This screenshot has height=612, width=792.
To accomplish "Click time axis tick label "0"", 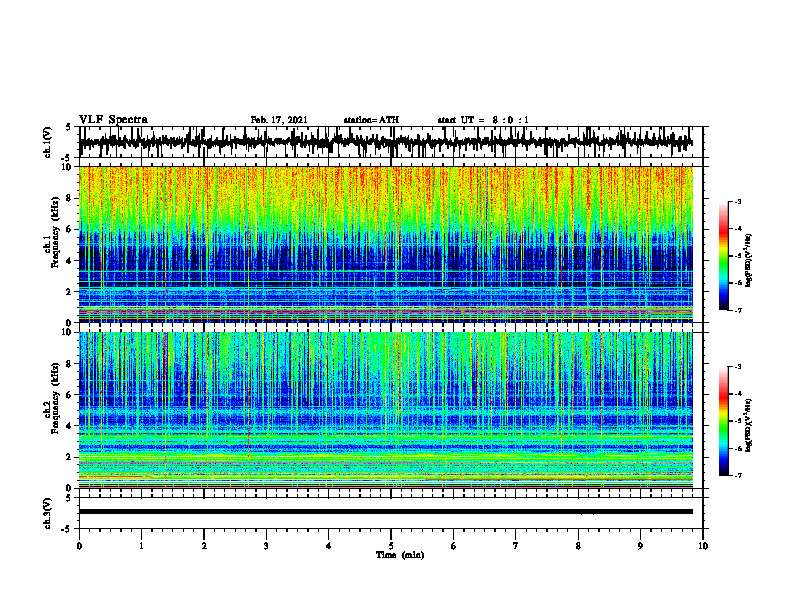I will (x=79, y=546).
